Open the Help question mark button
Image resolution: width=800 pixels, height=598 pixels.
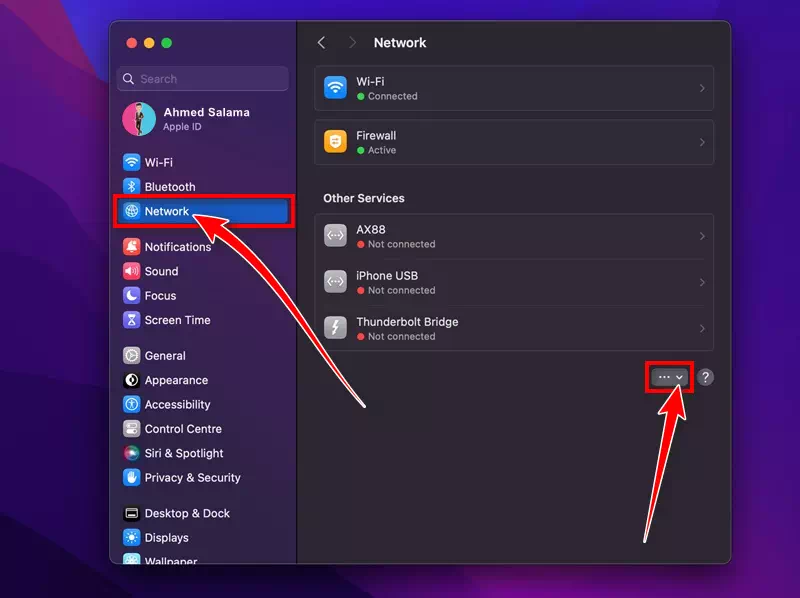(705, 377)
